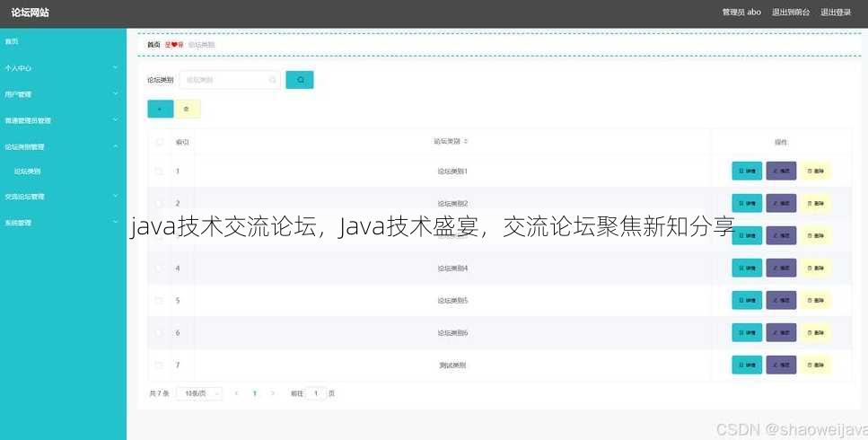This screenshot has height=440, width=868.
Task: Delete the row 论坛类别6
Action: pyautogui.click(x=815, y=332)
